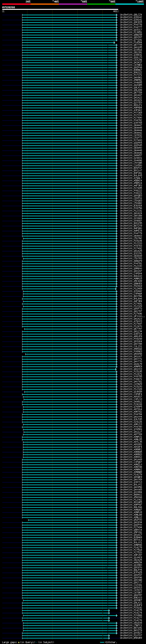146x644 pixels.
Task: Select hit label UniRef100_Q3SA42
Action: (131, 291)
